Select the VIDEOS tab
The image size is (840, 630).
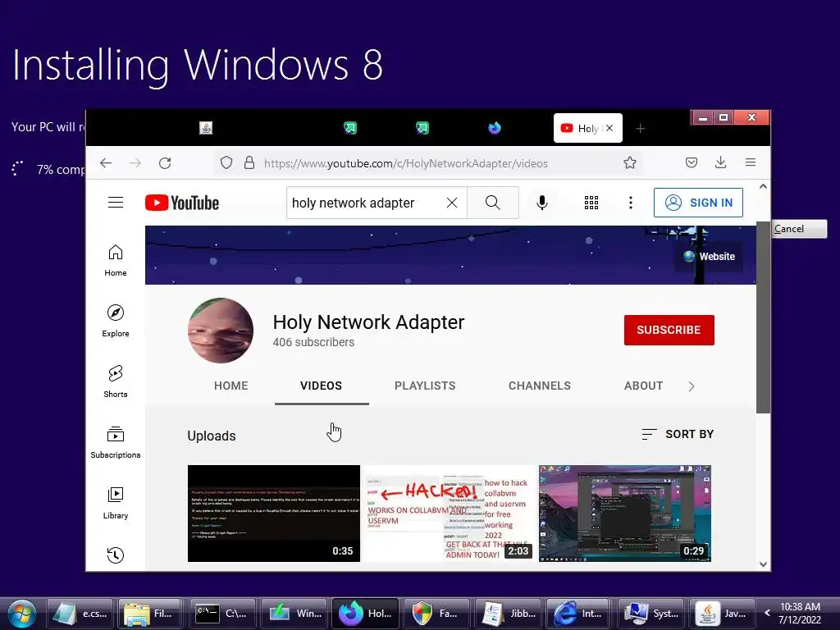click(321, 386)
